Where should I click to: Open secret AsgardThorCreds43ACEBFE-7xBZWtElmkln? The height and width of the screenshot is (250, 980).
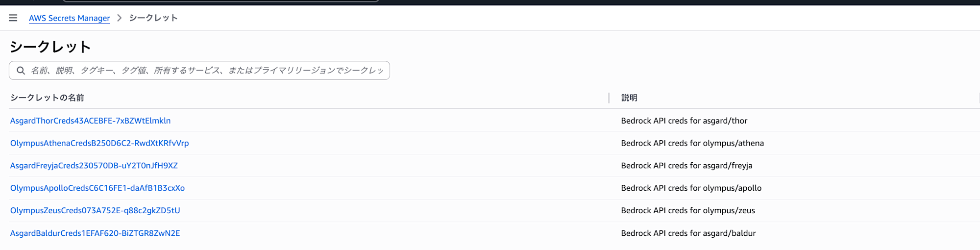91,121
